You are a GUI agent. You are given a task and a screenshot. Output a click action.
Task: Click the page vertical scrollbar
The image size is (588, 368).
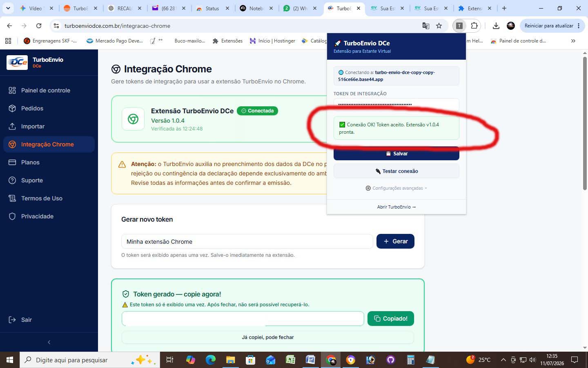(585, 123)
